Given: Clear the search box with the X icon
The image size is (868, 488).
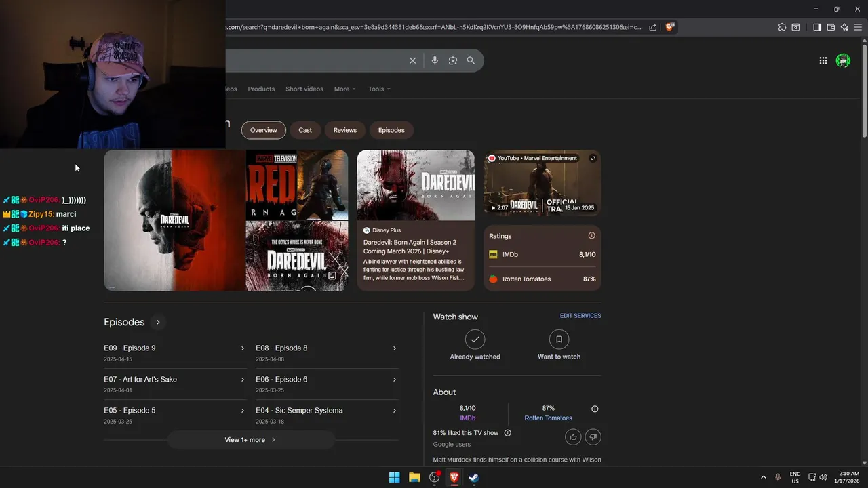Looking at the screenshot, I should pyautogui.click(x=412, y=60).
